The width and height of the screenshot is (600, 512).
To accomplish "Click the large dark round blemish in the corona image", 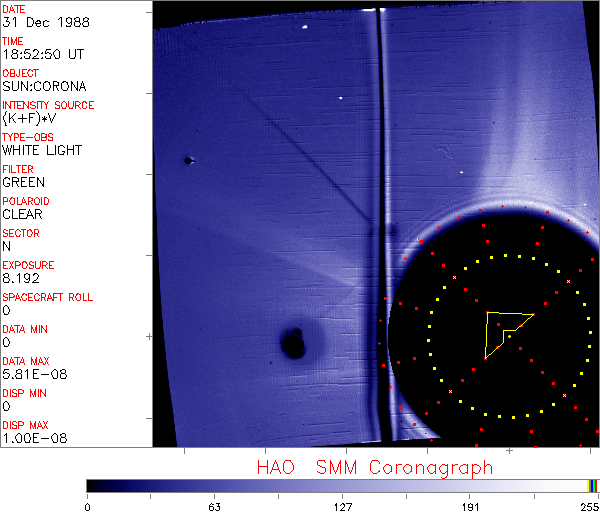I will (294, 343).
